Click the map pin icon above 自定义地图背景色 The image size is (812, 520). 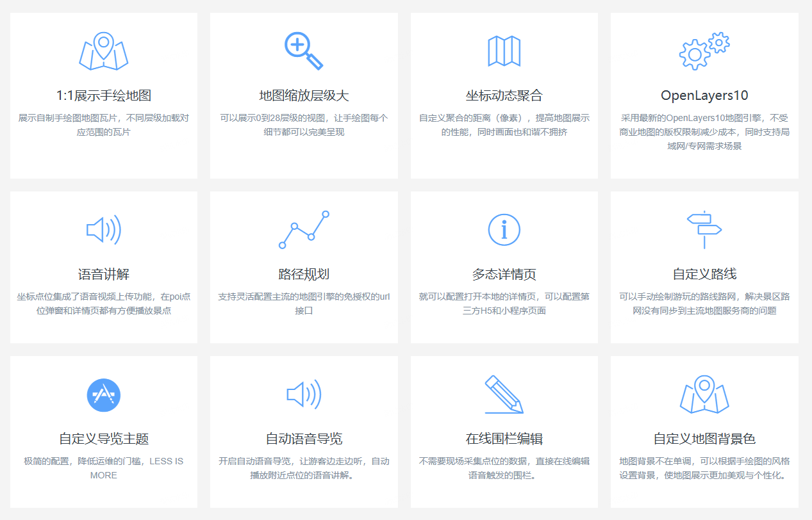704,394
